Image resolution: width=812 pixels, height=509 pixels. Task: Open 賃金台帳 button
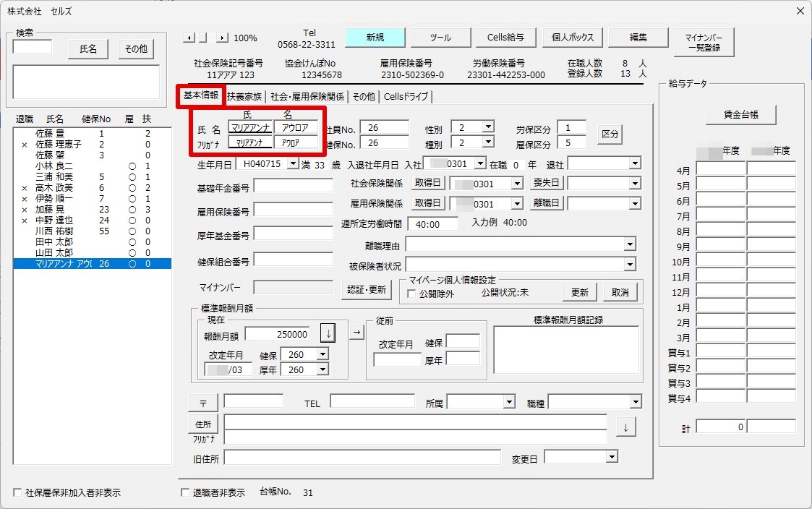(x=740, y=114)
